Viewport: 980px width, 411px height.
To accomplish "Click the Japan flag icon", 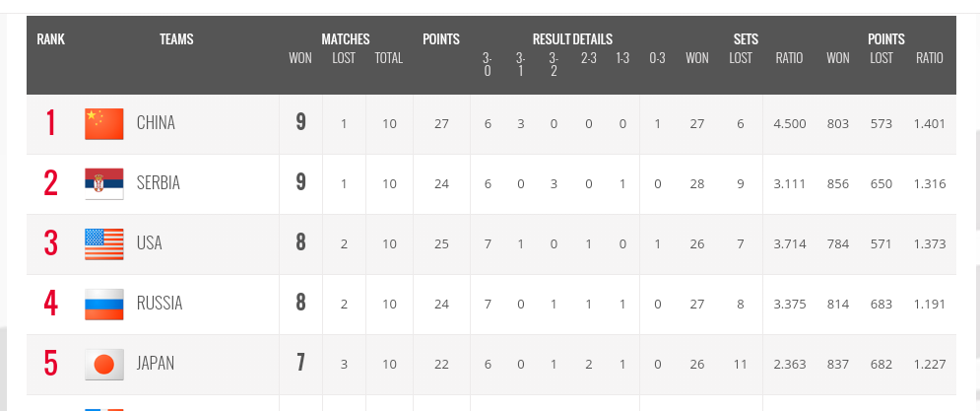I will tap(104, 364).
